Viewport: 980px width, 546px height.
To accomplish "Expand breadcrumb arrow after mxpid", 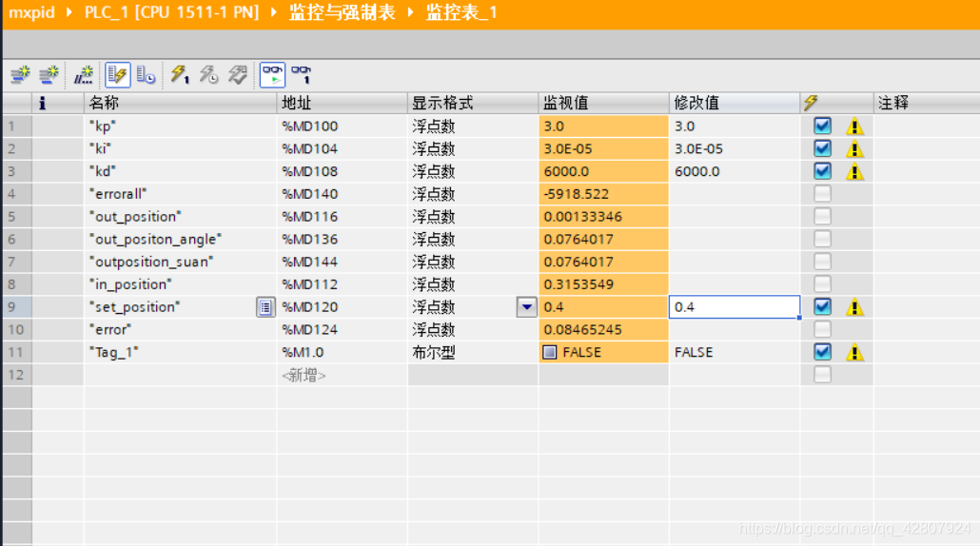I will (x=69, y=11).
